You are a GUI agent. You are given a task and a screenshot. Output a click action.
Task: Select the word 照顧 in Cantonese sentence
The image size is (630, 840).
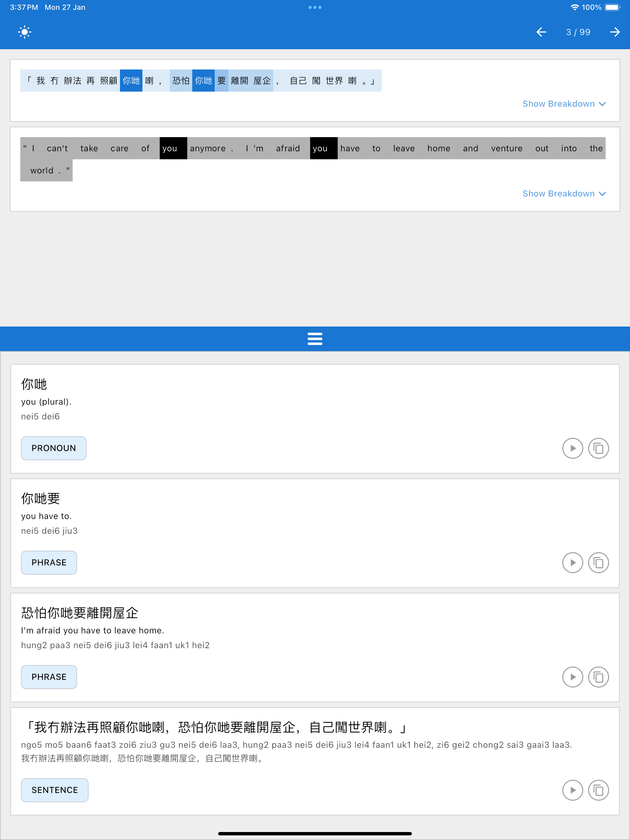click(x=109, y=81)
